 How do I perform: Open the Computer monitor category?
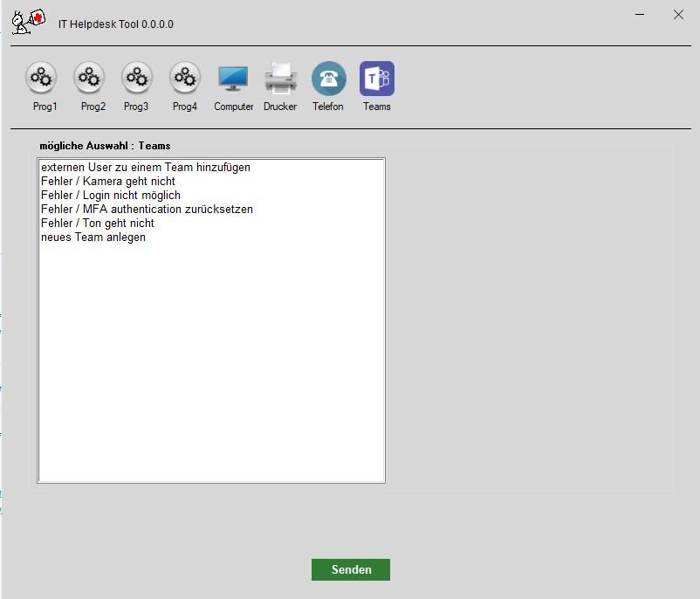tap(233, 78)
